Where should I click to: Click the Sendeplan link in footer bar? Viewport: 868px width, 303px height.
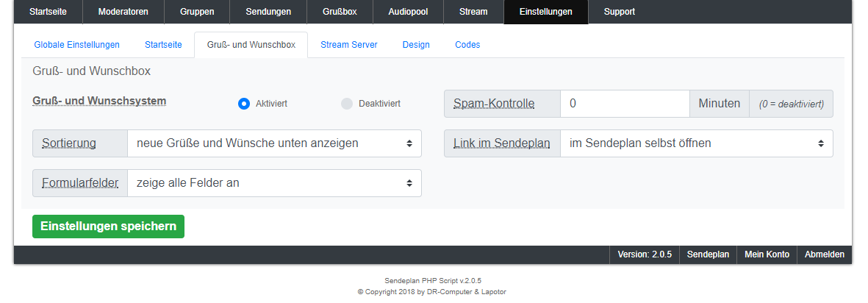coord(708,254)
